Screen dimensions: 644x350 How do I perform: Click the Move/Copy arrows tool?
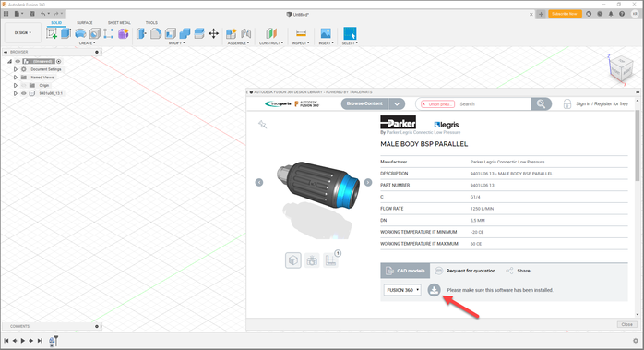[213, 34]
